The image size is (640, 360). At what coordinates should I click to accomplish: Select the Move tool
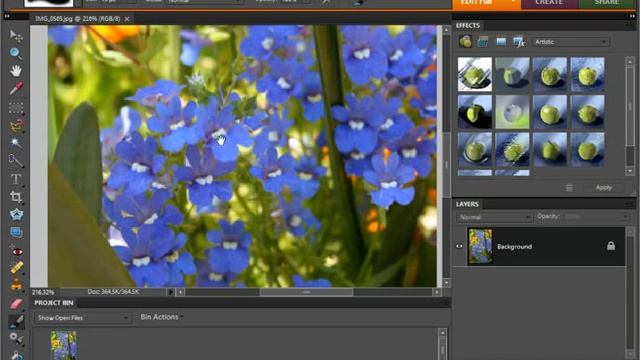click(16, 36)
